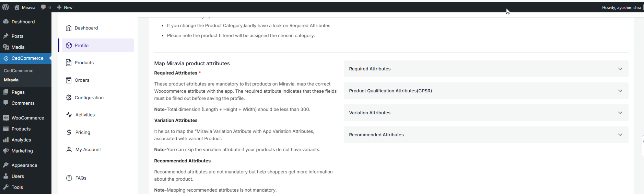The height and width of the screenshot is (194, 644).
Task: Expand the Recommended Attributes chevron
Action: [x=620, y=135]
